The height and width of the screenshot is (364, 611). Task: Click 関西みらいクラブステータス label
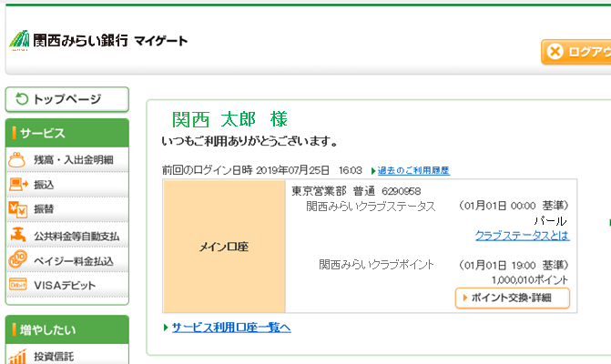point(371,206)
